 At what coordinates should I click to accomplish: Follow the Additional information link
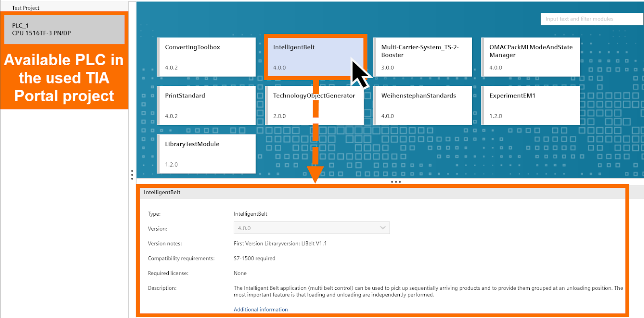tap(261, 310)
